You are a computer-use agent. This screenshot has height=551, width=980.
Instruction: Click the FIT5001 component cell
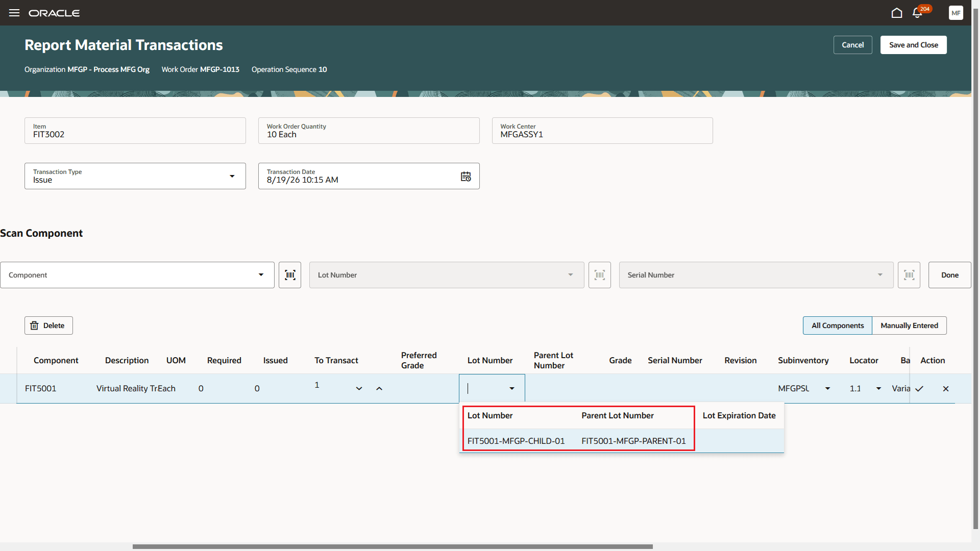click(x=40, y=389)
